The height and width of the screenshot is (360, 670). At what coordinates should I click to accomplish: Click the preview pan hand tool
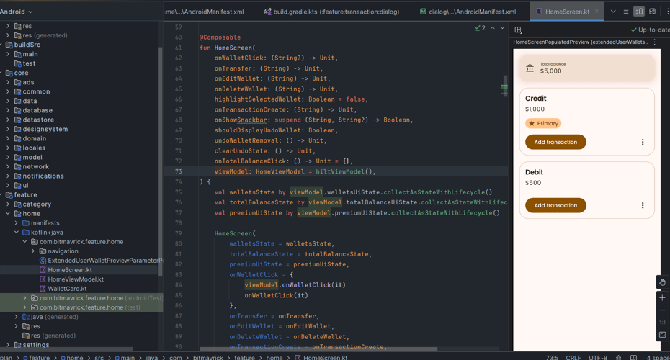tap(662, 282)
